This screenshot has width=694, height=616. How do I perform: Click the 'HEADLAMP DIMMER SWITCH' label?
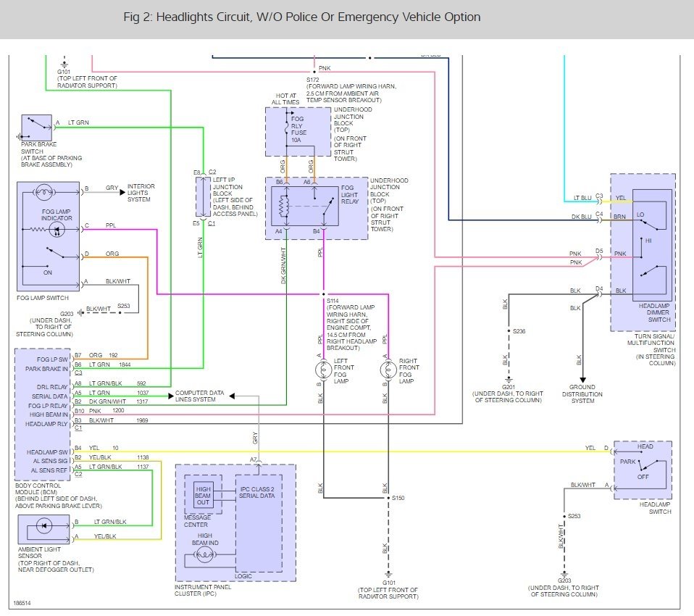655,312
